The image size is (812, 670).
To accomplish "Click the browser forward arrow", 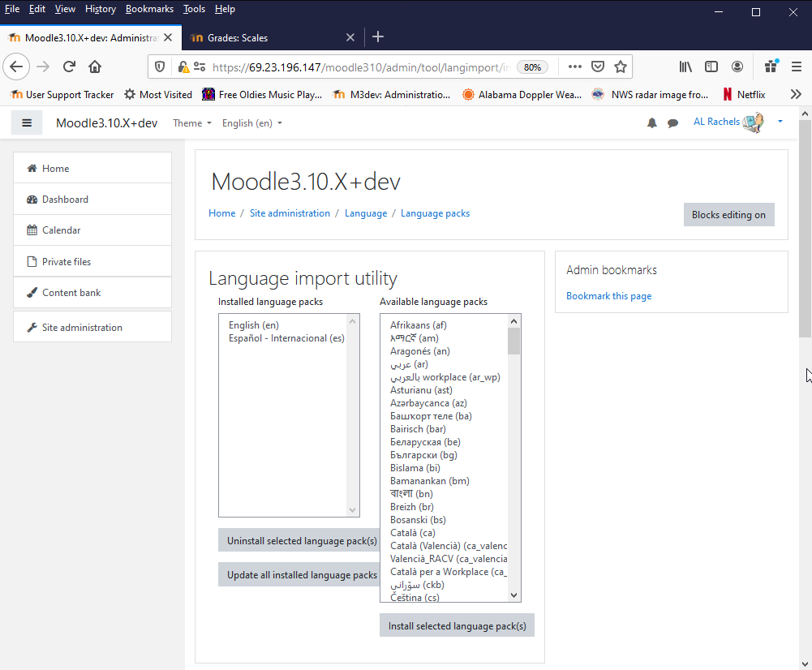I will click(x=43, y=67).
